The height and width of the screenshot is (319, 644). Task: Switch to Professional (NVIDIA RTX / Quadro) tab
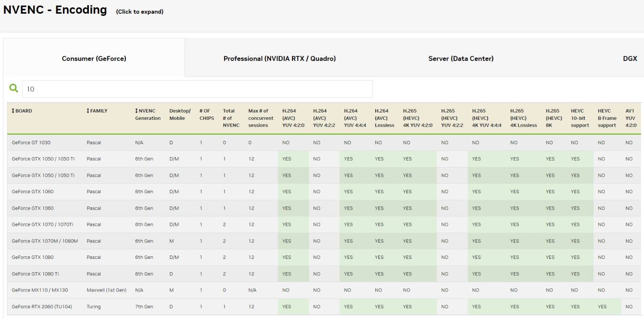[279, 59]
